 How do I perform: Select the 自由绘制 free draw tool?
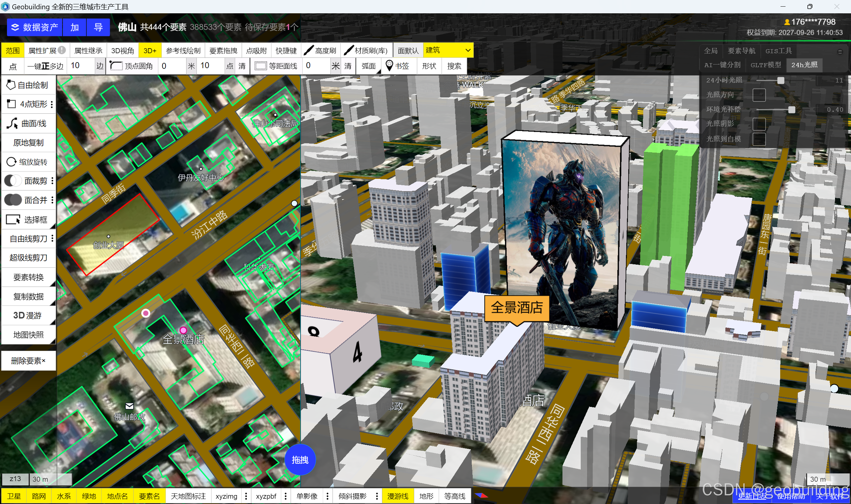[29, 85]
